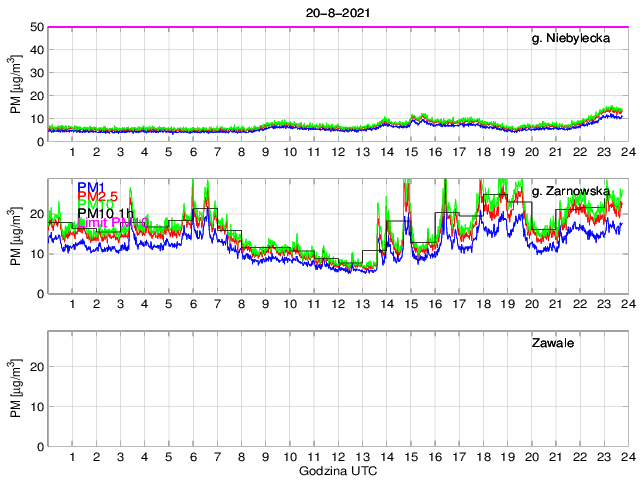Viewport: 640px width, 480px height.
Task: Click the 20 tick on Zawale y-axis
Action: point(35,367)
